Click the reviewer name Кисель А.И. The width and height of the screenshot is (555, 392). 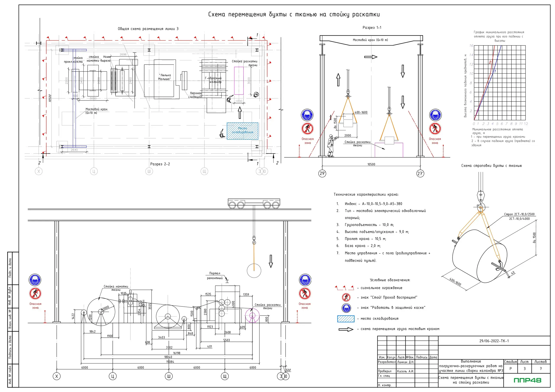click(405, 371)
